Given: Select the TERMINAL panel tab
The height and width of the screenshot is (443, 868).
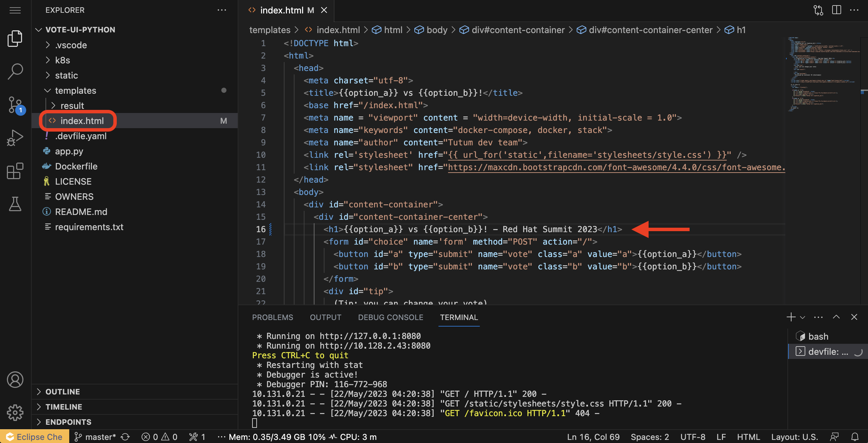Looking at the screenshot, I should tap(459, 317).
